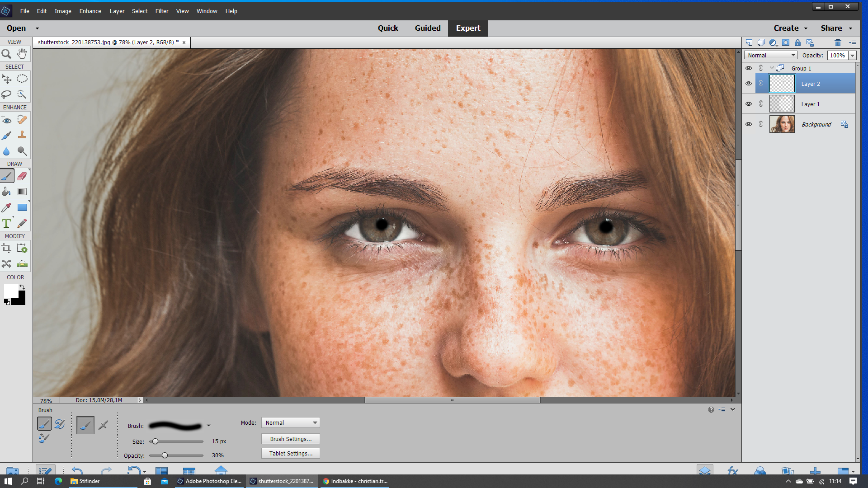Select the Eraser tool in the Draw section
This screenshot has height=488, width=868.
(x=22, y=176)
